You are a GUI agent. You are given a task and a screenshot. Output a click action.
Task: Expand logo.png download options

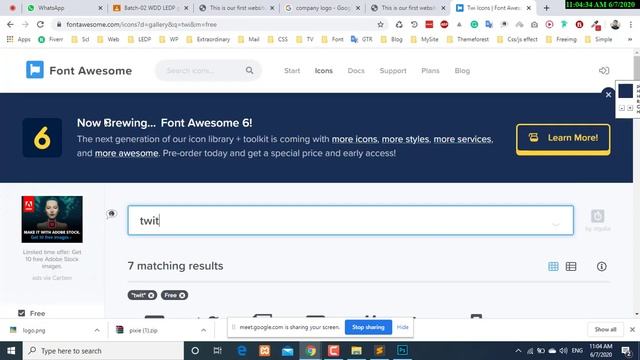[97, 330]
